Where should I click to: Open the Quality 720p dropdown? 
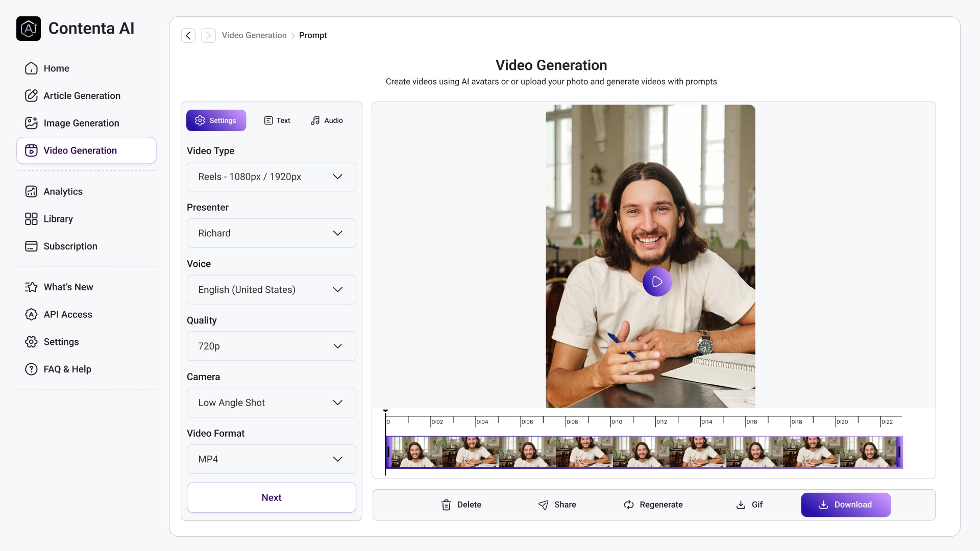point(271,346)
